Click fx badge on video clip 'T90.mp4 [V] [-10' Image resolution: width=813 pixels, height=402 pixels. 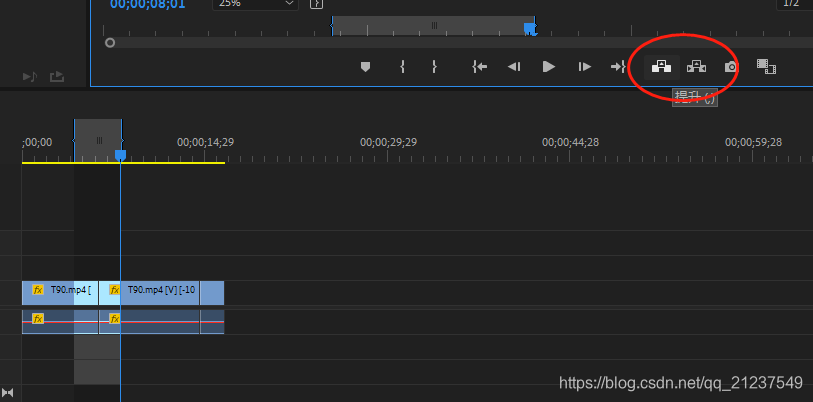tap(115, 289)
